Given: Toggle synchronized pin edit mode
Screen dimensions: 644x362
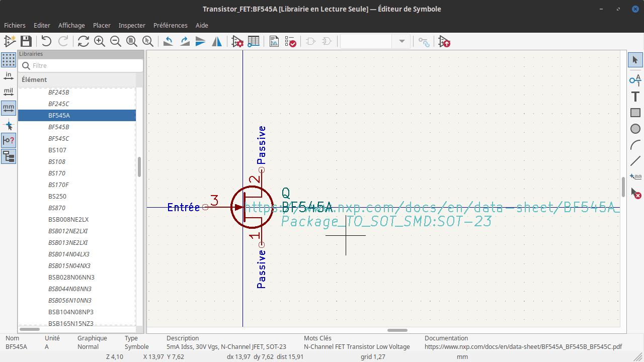Looking at the screenshot, I should 424,41.
